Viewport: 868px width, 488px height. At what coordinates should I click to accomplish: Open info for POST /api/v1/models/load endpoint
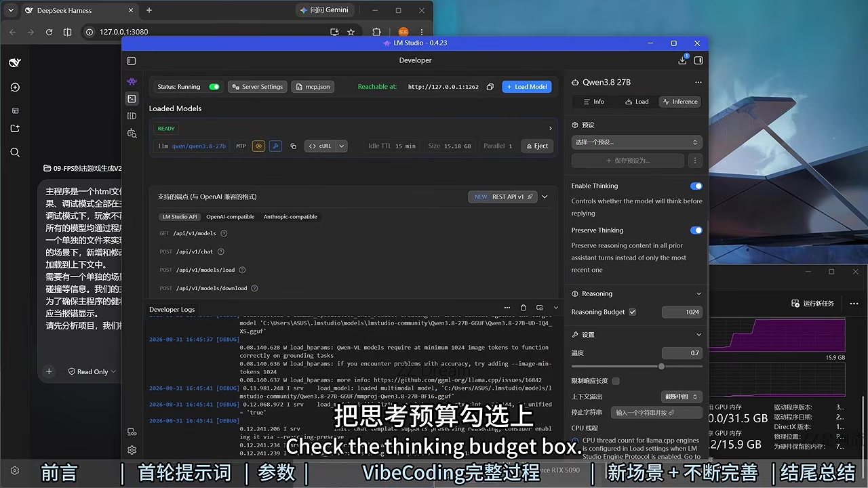pyautogui.click(x=242, y=270)
